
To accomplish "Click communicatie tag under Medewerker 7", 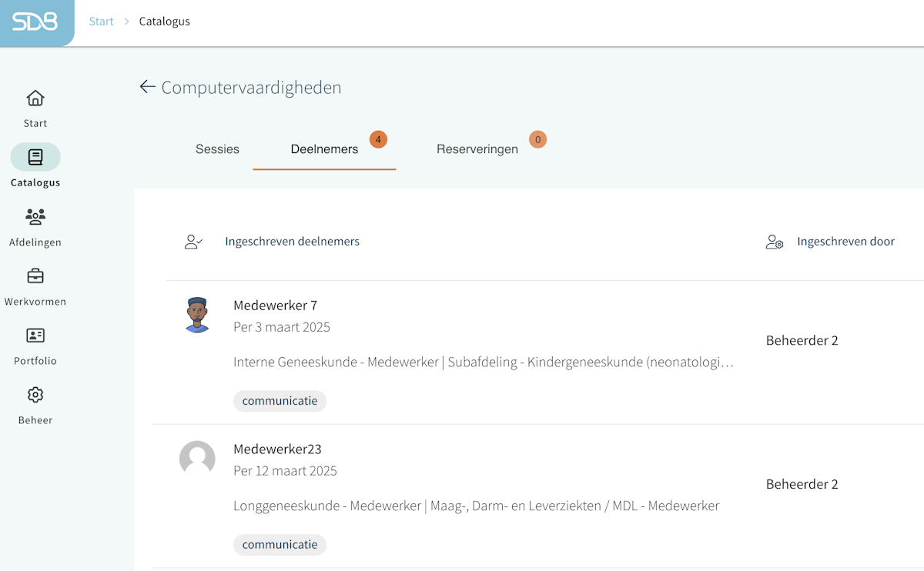I will pyautogui.click(x=280, y=401).
